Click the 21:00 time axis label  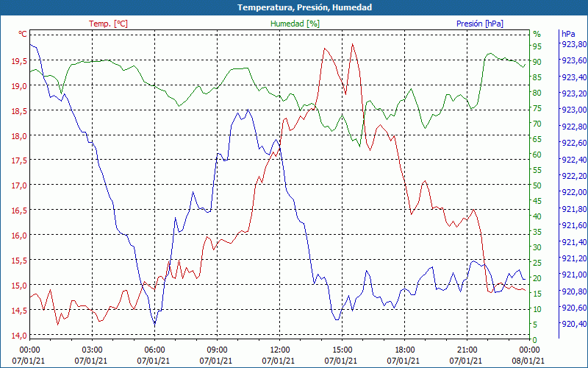[x=467, y=350]
